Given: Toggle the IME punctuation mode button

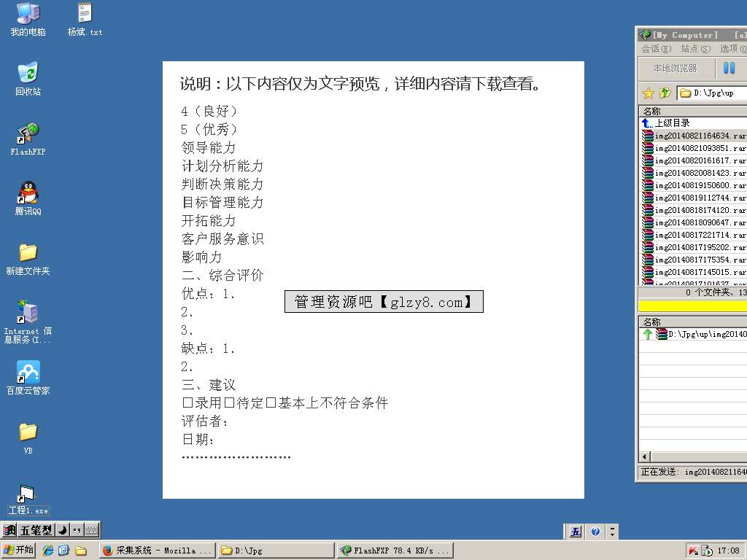Looking at the screenshot, I should [x=77, y=530].
